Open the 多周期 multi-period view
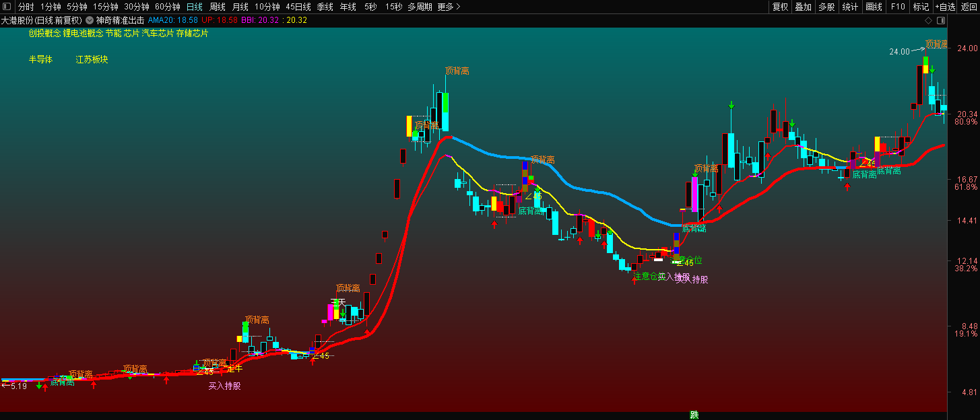980x420 pixels. 420,7
